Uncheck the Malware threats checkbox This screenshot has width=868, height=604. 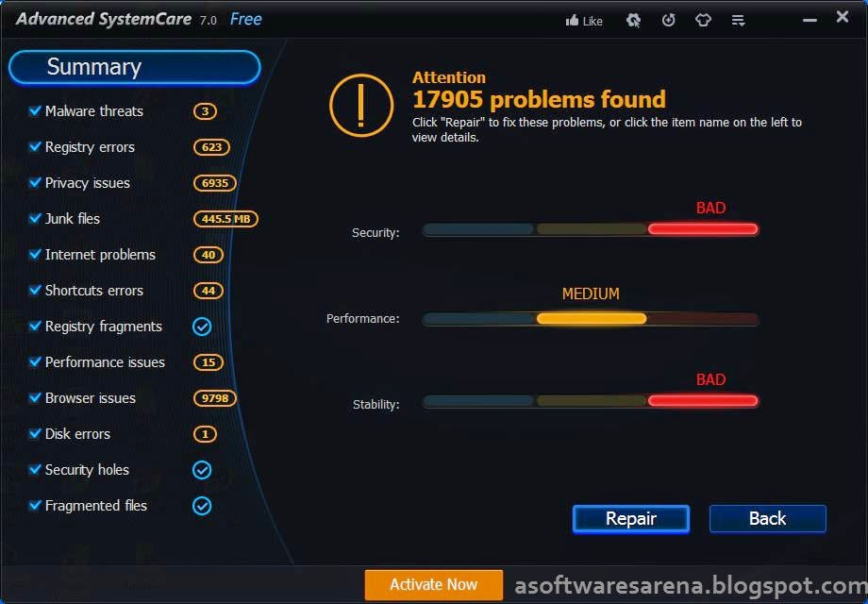coord(35,110)
